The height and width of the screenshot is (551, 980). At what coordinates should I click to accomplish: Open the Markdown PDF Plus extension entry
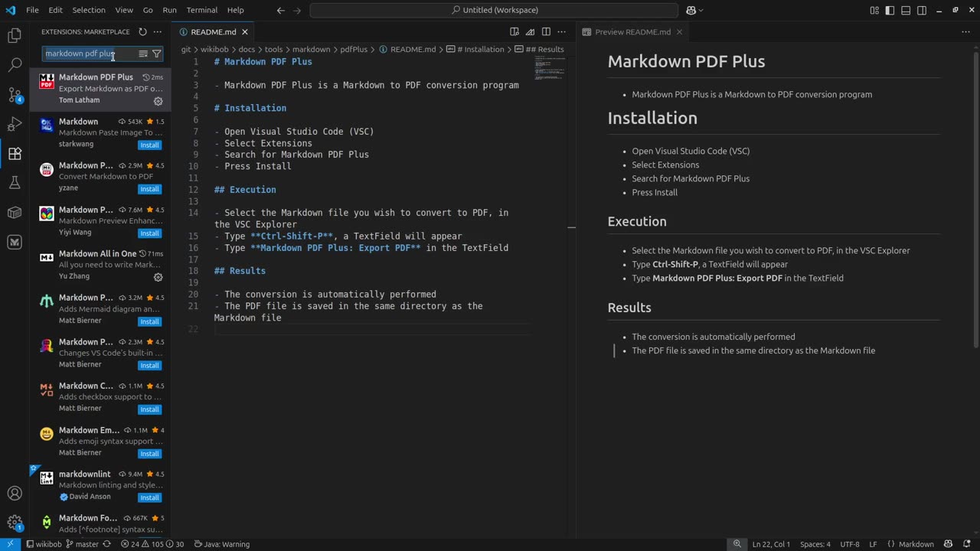coord(100,89)
